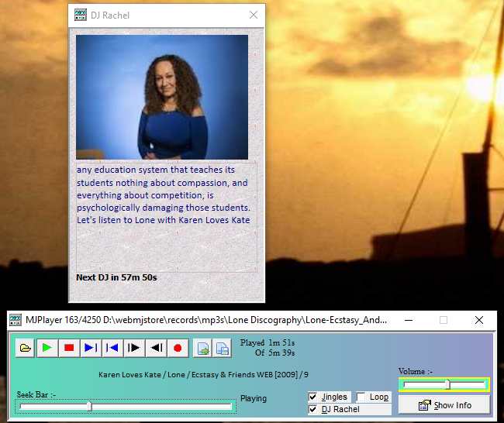Click the 'Next DJ in 57m 50s' text
504x423 pixels.
(116, 277)
